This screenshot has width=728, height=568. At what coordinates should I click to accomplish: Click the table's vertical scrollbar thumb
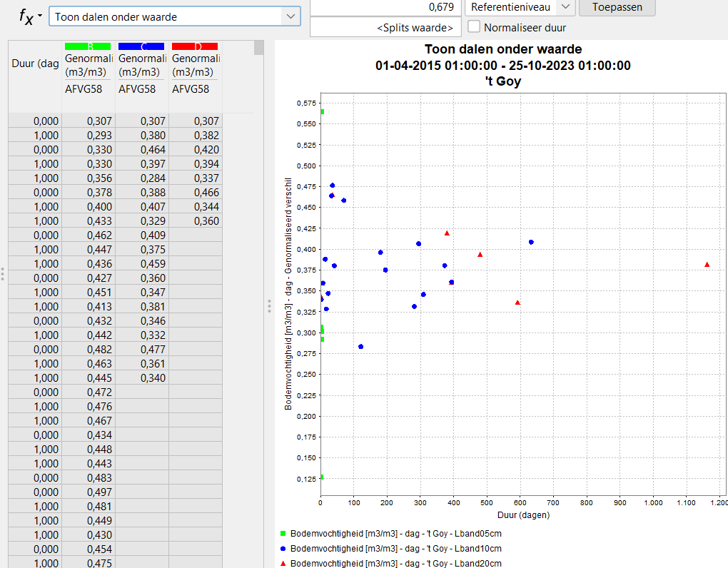pos(258,47)
